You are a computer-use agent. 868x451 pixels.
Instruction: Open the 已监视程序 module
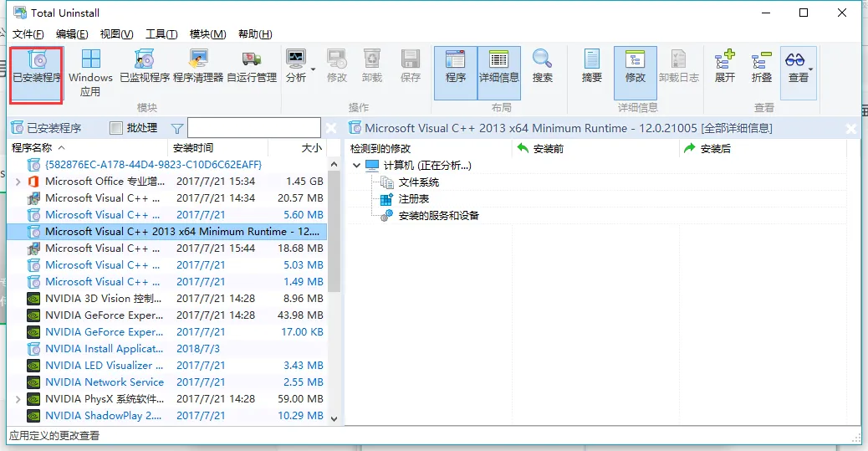pyautogui.click(x=144, y=68)
